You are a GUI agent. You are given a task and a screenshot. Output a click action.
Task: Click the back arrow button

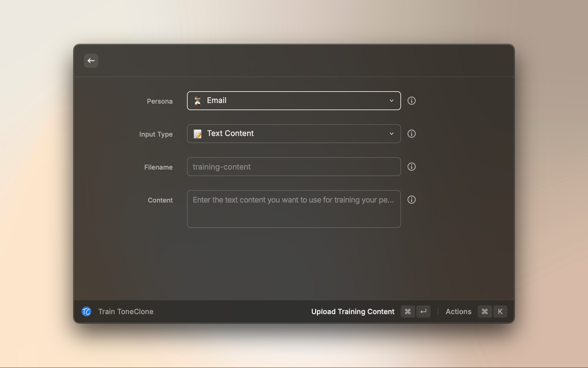(x=91, y=61)
